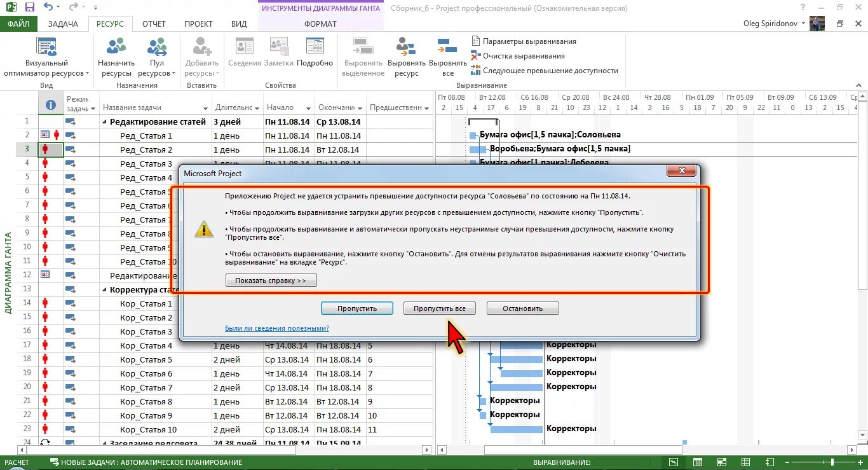Click the Пропустить button
The width and height of the screenshot is (868, 470).
(357, 308)
